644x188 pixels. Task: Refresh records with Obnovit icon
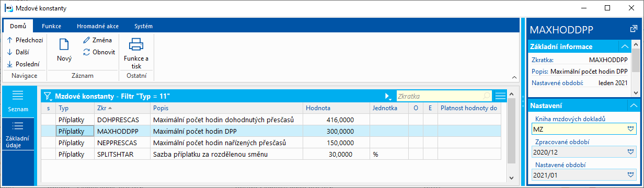[x=87, y=52]
